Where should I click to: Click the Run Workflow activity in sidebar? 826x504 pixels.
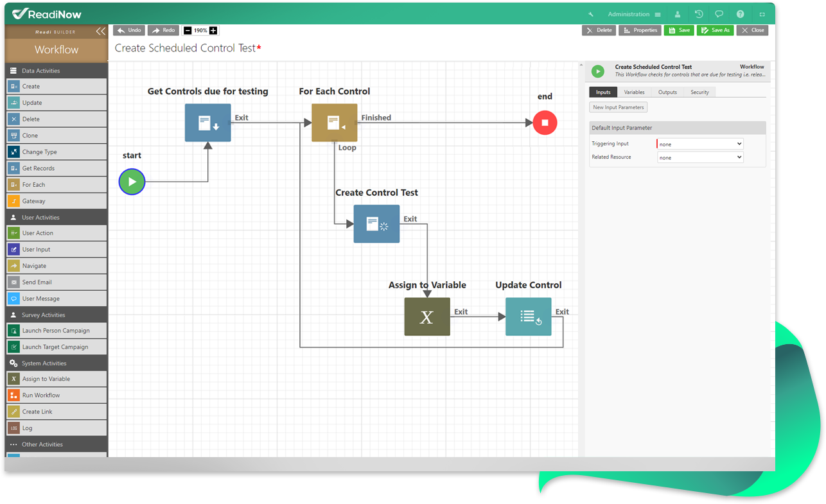click(x=56, y=395)
